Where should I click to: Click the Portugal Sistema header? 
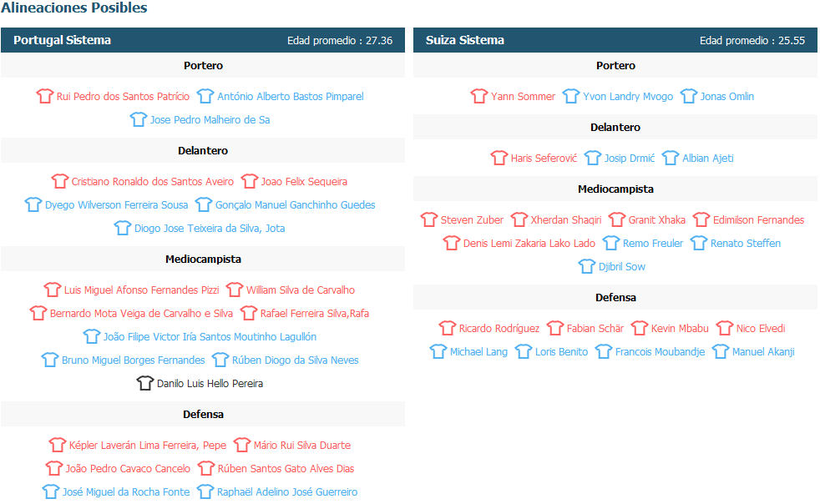[62, 40]
